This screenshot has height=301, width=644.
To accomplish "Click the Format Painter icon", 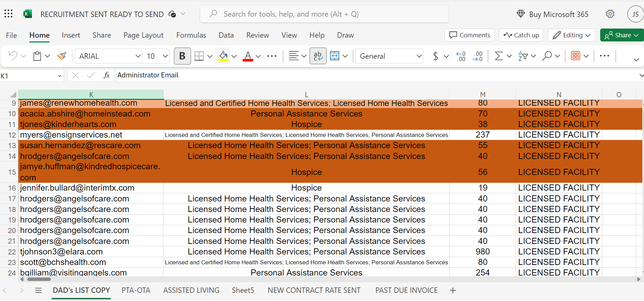I will tap(62, 56).
